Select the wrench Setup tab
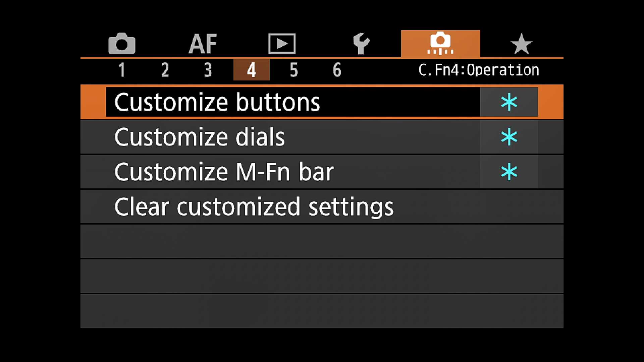The image size is (644, 362). (361, 44)
